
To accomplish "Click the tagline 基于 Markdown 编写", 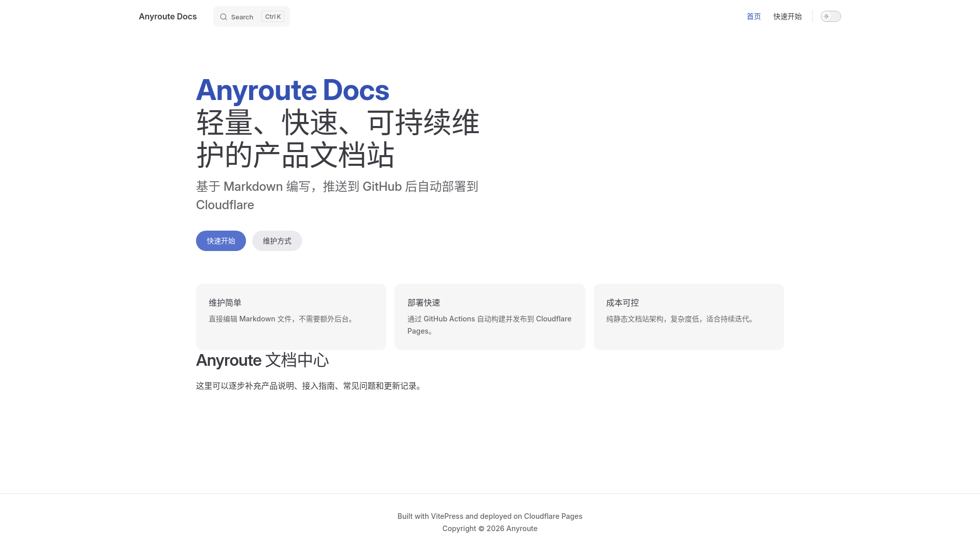I will [253, 187].
